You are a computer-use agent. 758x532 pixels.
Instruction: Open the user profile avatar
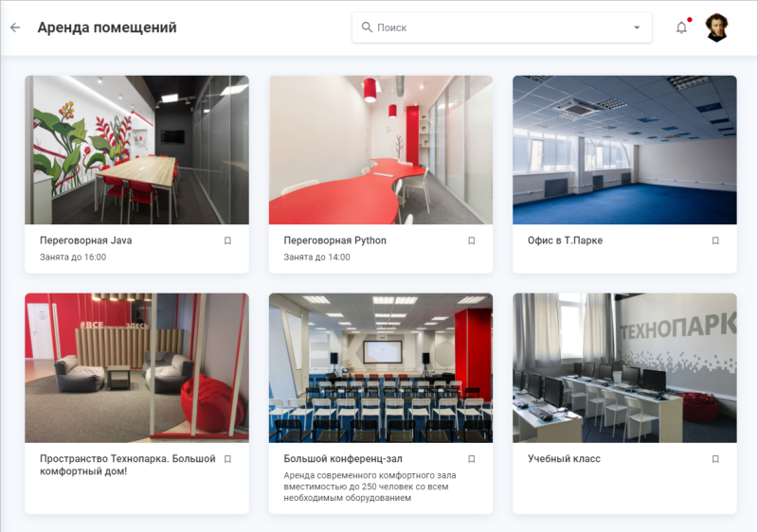(717, 27)
